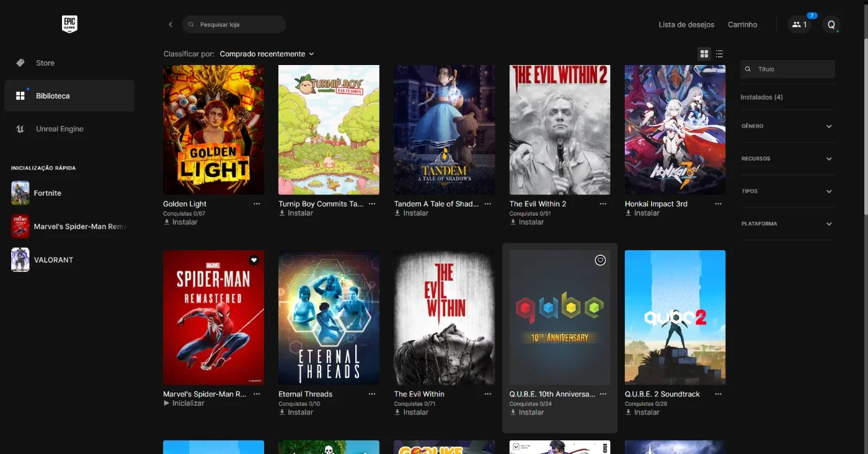Open Lista de desejos

click(x=686, y=25)
